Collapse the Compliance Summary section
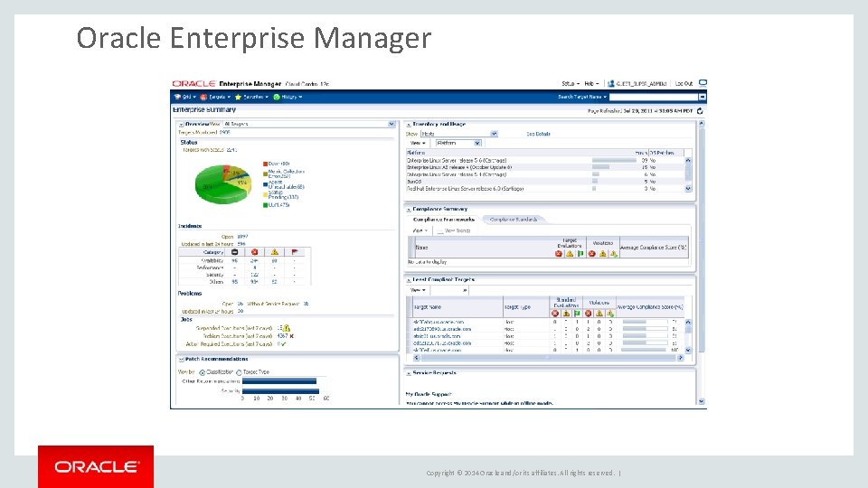Screen dimensions: 868x488 [409, 210]
